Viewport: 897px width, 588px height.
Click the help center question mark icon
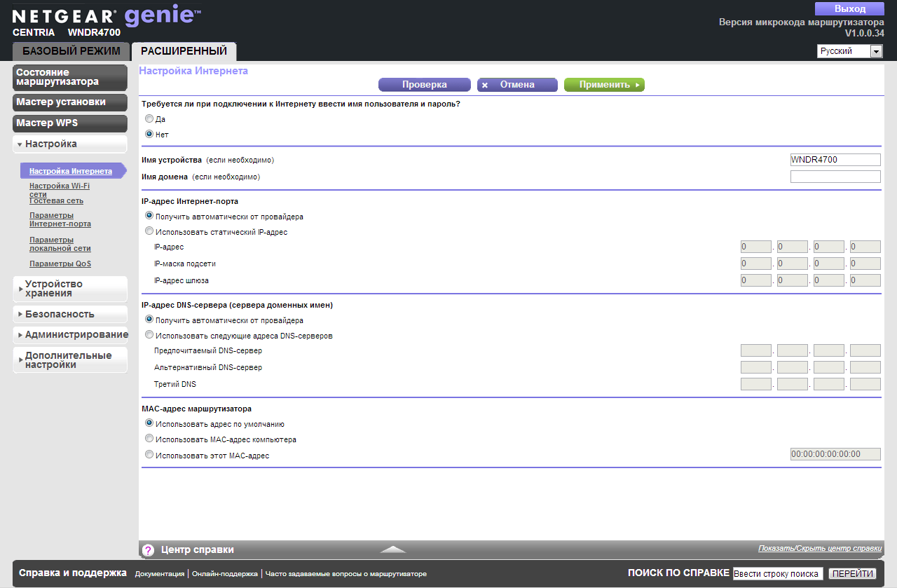coord(148,550)
